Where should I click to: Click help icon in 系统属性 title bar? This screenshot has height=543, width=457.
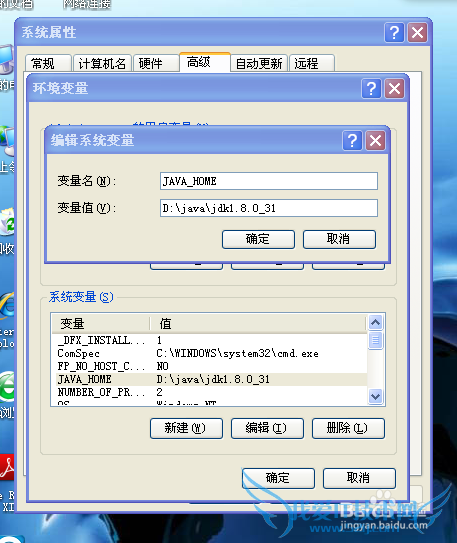click(x=394, y=33)
